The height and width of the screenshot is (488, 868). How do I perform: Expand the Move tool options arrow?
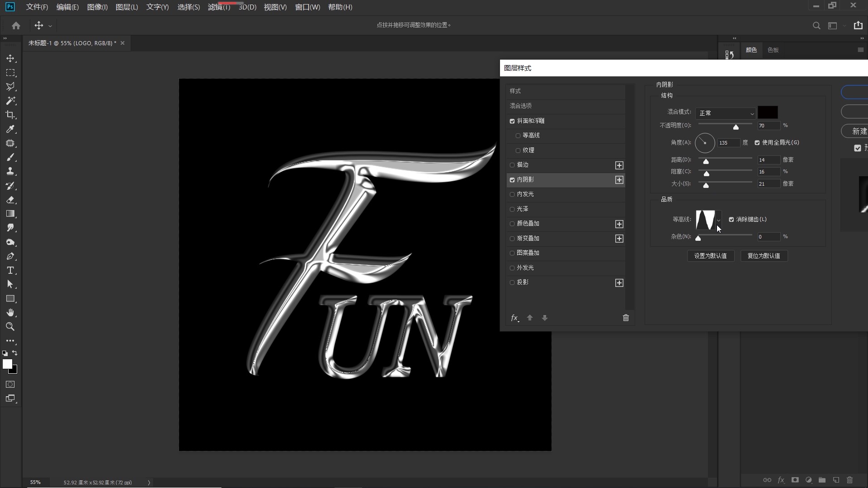50,26
